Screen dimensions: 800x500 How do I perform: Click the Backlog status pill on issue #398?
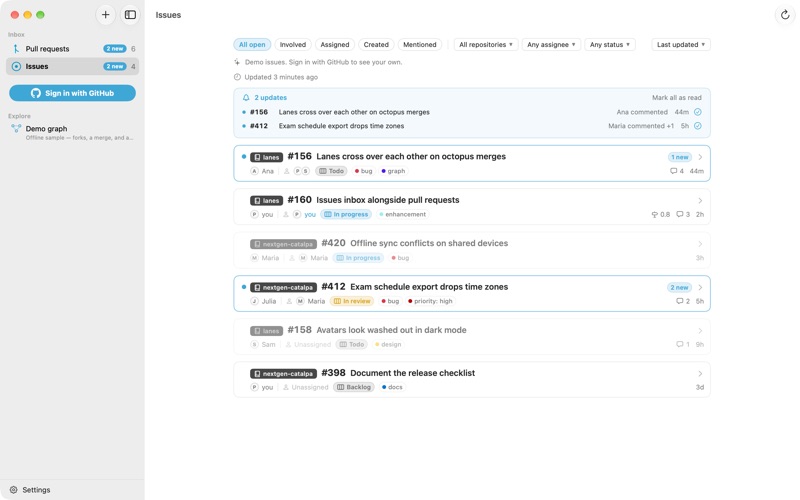point(354,387)
